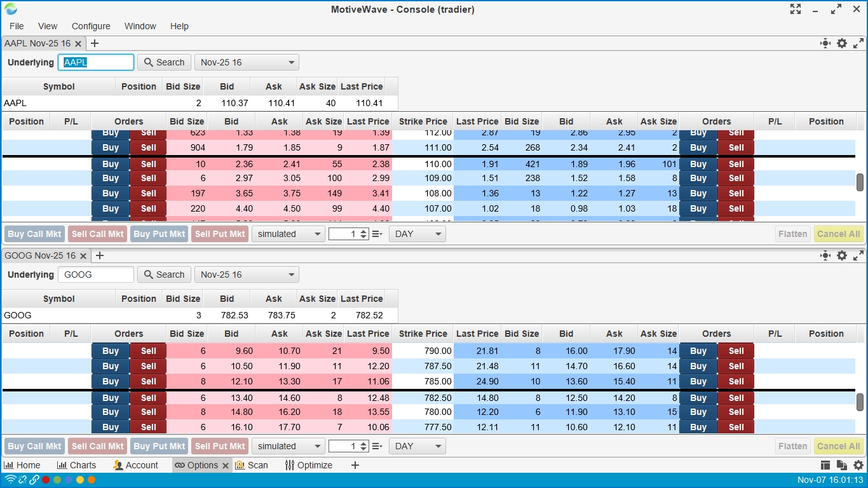Close the Options page tab
The height and width of the screenshot is (488, 868).
click(225, 466)
